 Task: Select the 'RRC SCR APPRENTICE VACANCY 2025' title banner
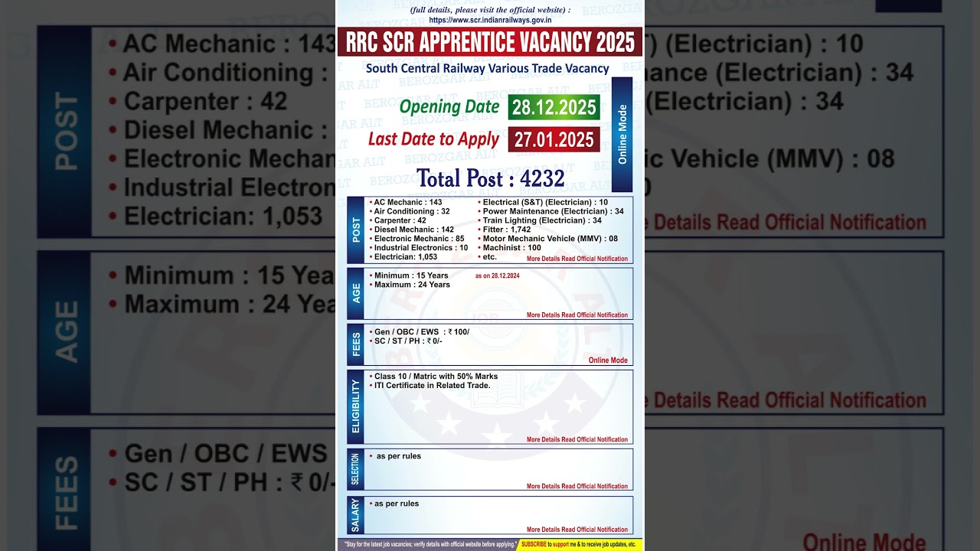click(x=490, y=41)
